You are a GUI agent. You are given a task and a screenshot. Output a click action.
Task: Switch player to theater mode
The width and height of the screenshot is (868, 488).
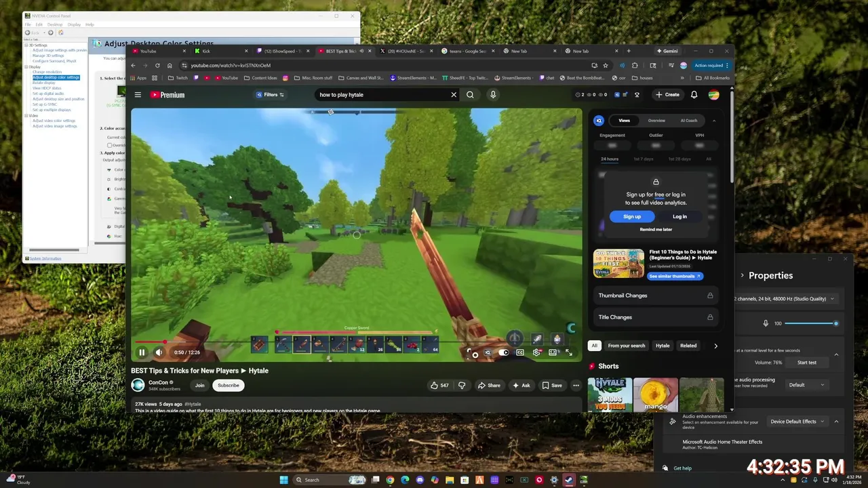tap(553, 352)
